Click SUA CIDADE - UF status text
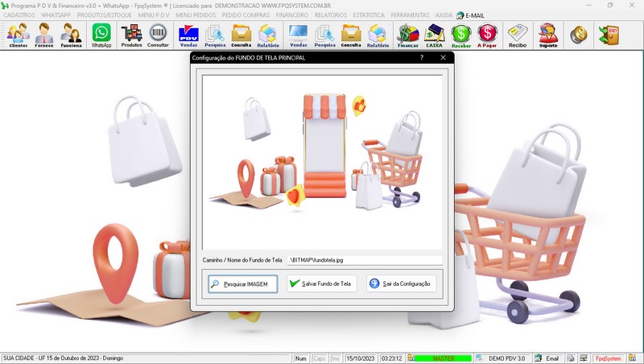644x364 pixels. coord(64,358)
